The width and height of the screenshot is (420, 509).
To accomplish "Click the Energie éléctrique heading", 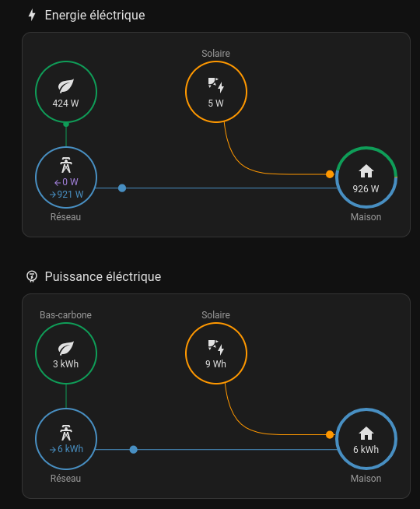I will coord(95,16).
